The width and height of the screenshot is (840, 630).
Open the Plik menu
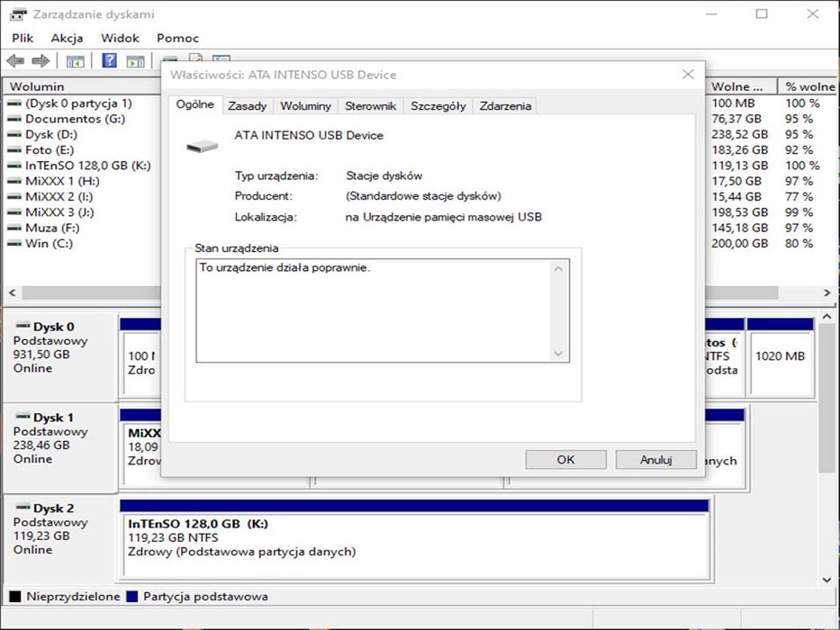pos(23,38)
